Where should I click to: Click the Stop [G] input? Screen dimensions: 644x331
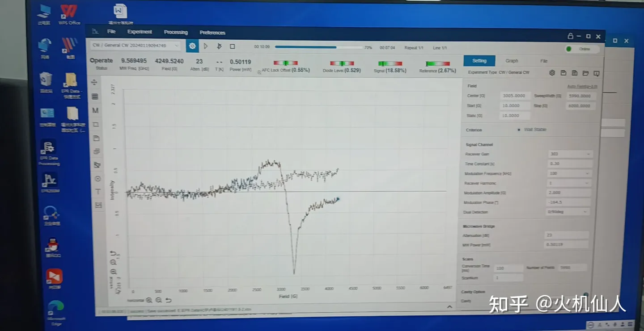click(x=581, y=106)
